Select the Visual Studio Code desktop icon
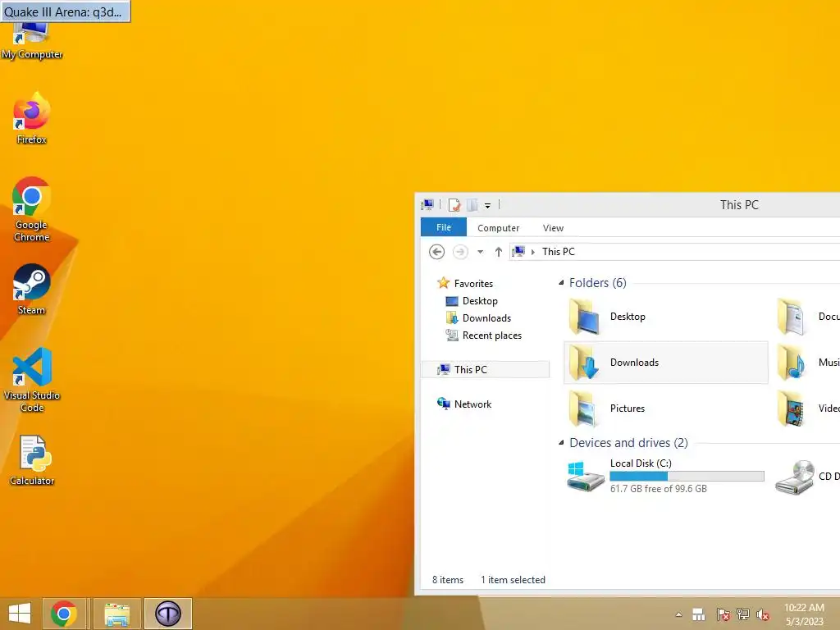The width and height of the screenshot is (840, 630). tap(32, 380)
